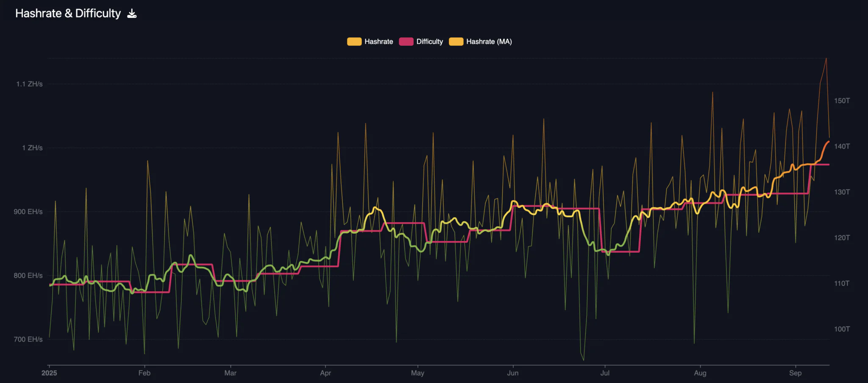868x383 pixels.
Task: Click the Apr label on the x-axis
Action: [x=325, y=373]
